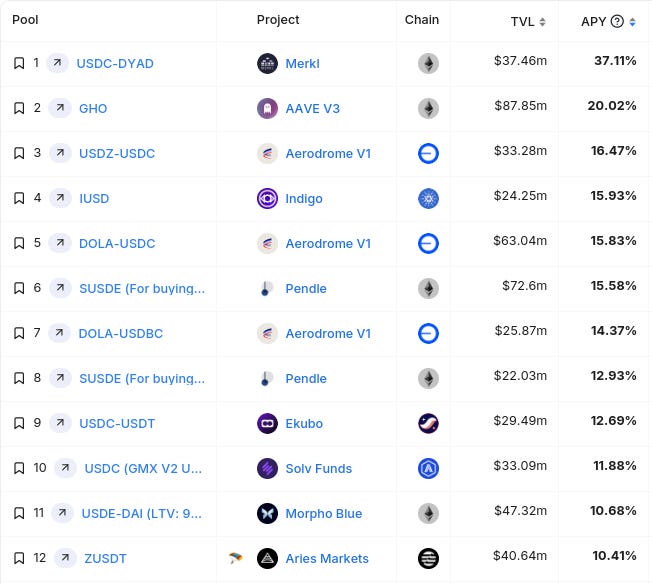Image resolution: width=652 pixels, height=584 pixels.
Task: Sort the table by APY arrows
Action: click(x=632, y=21)
